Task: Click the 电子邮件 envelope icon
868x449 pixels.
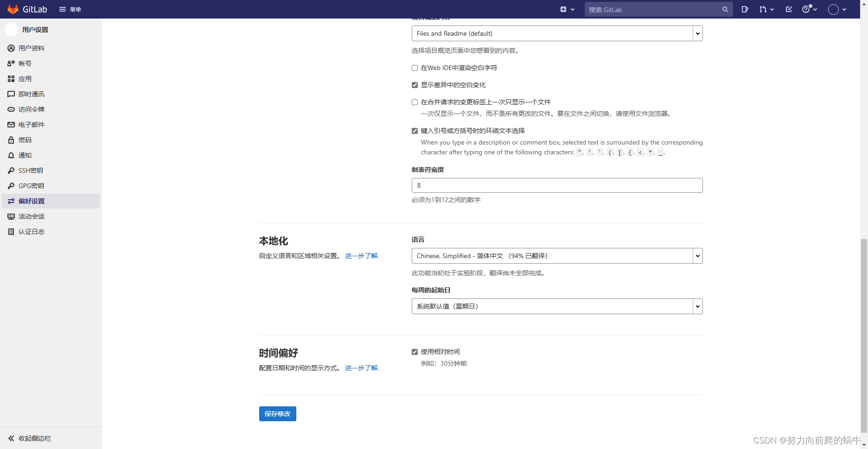Action: click(11, 125)
